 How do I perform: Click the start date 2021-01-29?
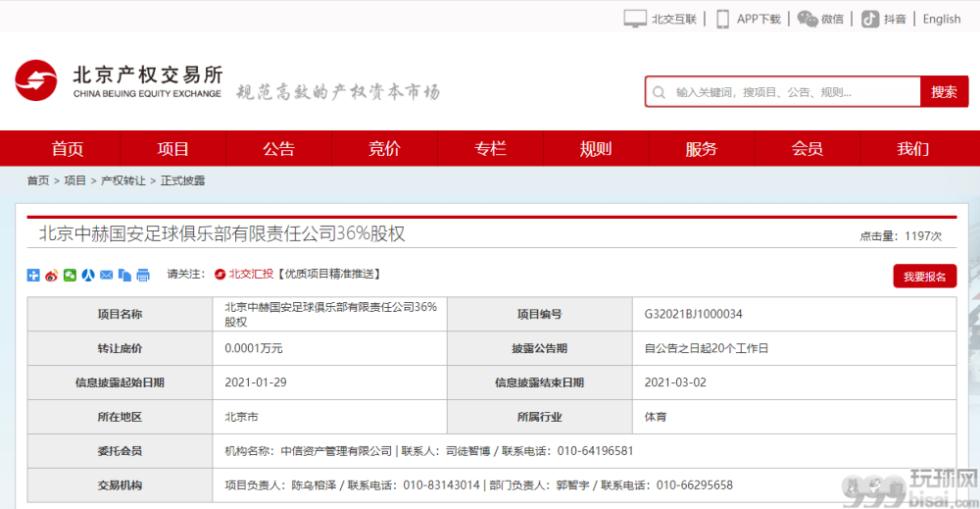(256, 382)
